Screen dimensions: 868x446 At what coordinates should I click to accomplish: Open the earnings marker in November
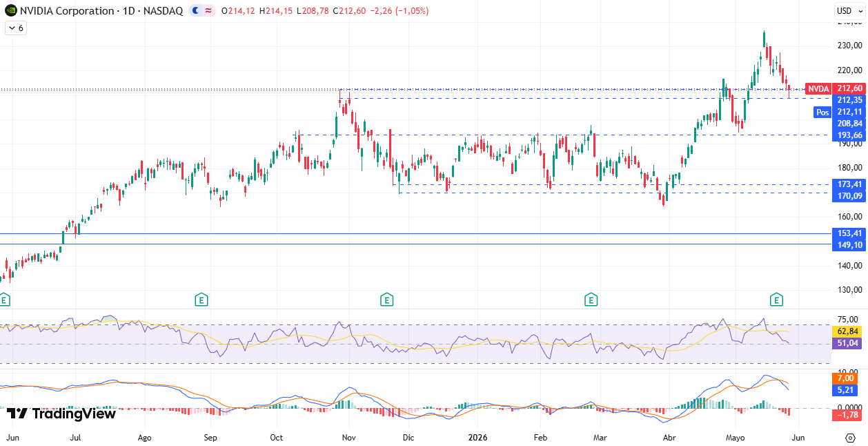[386, 300]
